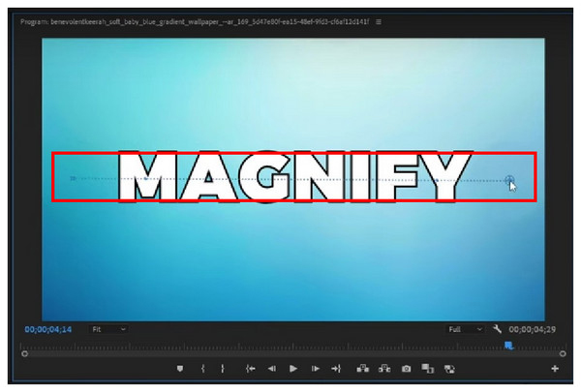This screenshot has height=392, width=581.
Task: Click the 00;00;04;14 playhead timecode
Action: click(x=48, y=329)
